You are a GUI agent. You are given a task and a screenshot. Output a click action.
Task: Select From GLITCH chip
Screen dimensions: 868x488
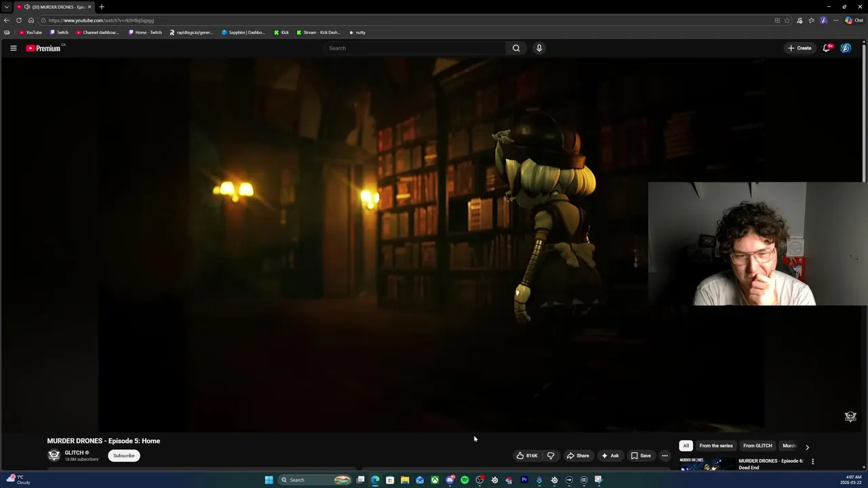tap(757, 446)
